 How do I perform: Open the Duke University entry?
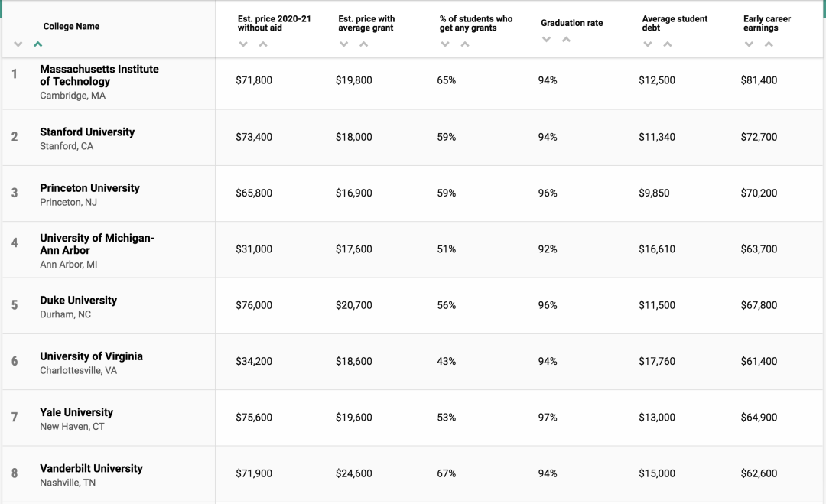(78, 300)
